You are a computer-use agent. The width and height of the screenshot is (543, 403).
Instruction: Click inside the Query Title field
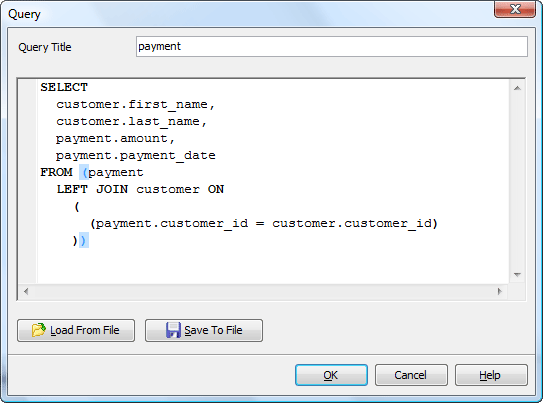pos(332,46)
